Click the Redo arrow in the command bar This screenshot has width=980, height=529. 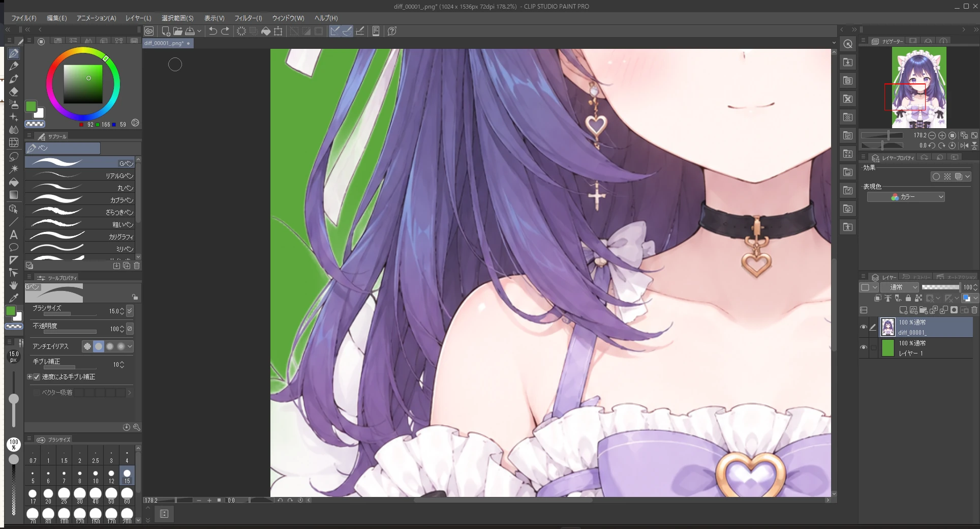pos(225,31)
